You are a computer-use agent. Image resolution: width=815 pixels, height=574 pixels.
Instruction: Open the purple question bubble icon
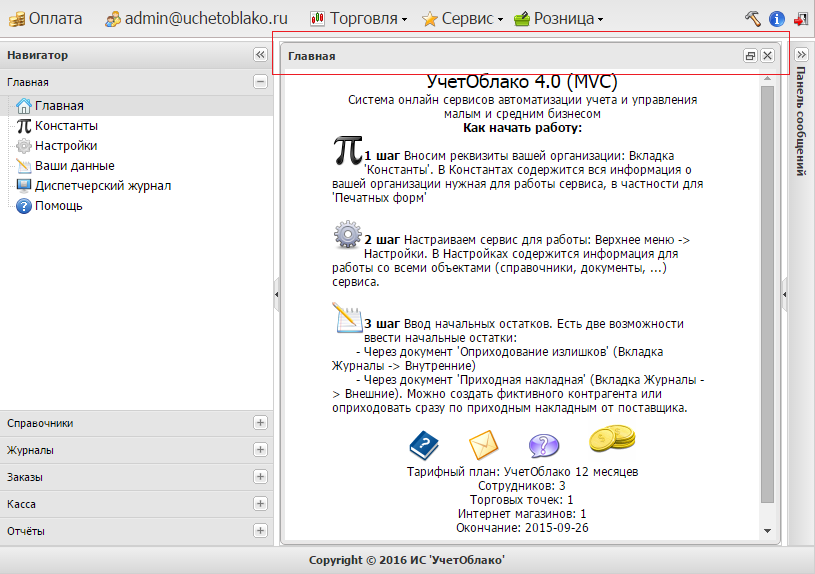click(x=544, y=446)
